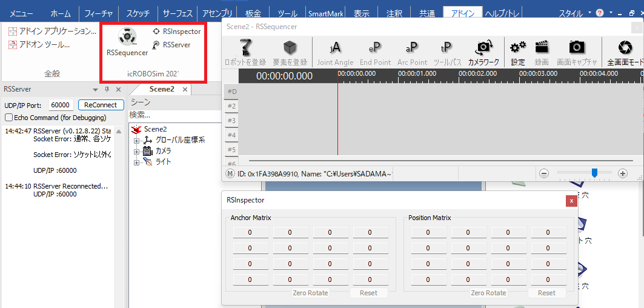This screenshot has width=644, height=308.
Task: Select track row #3 in sequencer
Action: point(231,121)
